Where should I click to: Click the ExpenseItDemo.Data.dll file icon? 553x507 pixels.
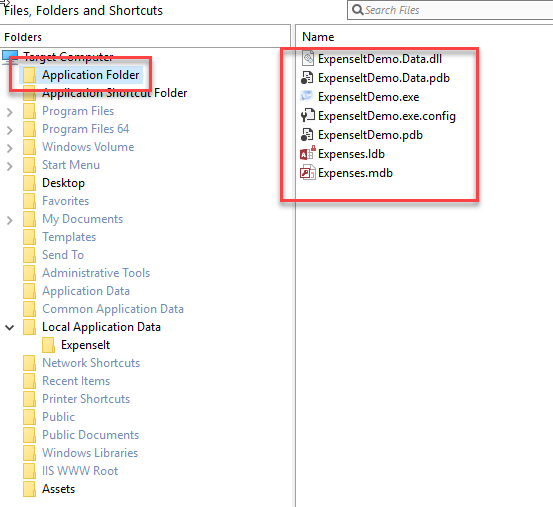click(x=308, y=59)
